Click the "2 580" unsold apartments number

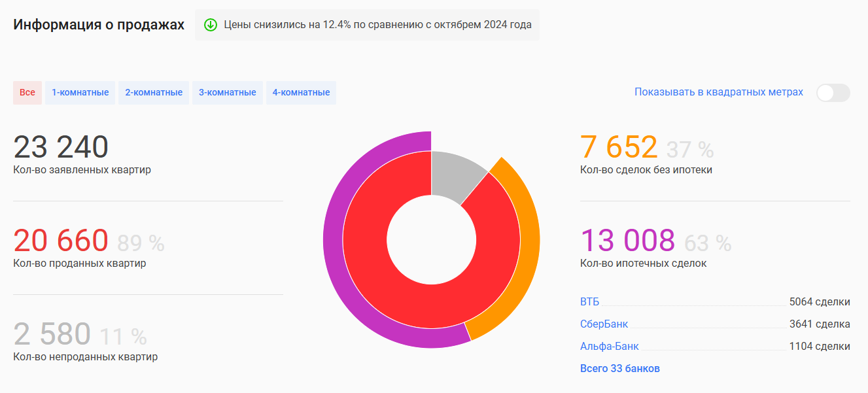[52, 334]
